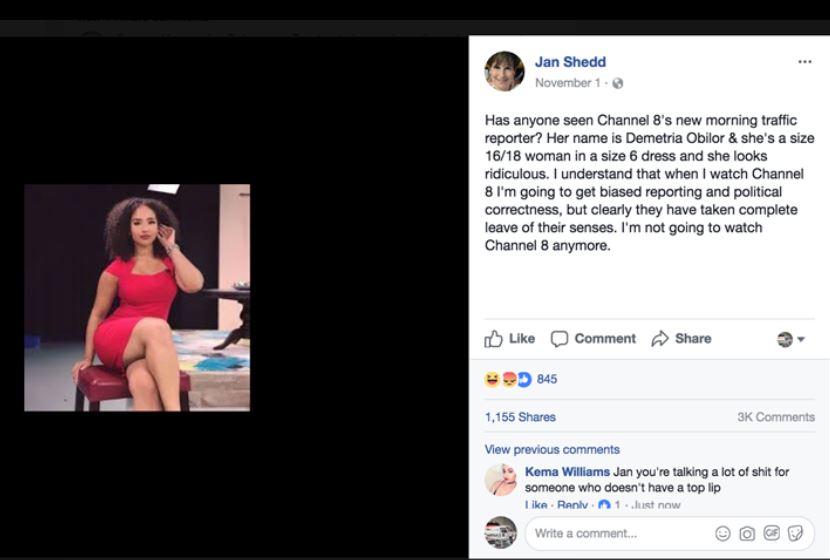
Task: Open the sticker picker icon
Action: click(x=795, y=534)
